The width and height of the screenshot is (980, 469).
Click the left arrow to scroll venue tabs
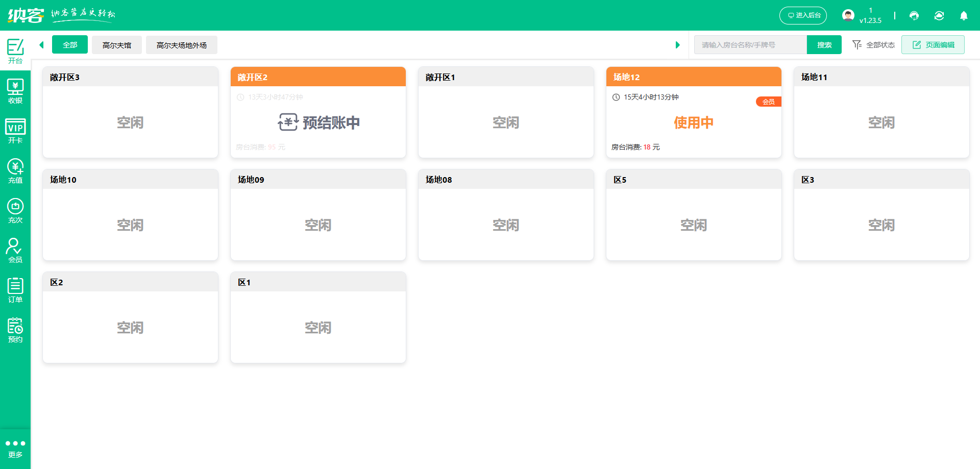[41, 44]
